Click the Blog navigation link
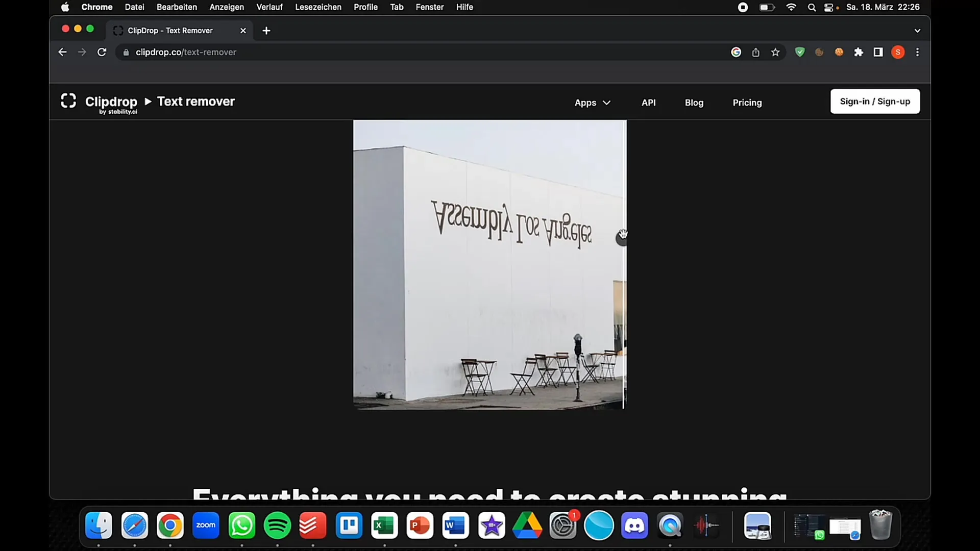980x551 pixels. click(x=694, y=102)
